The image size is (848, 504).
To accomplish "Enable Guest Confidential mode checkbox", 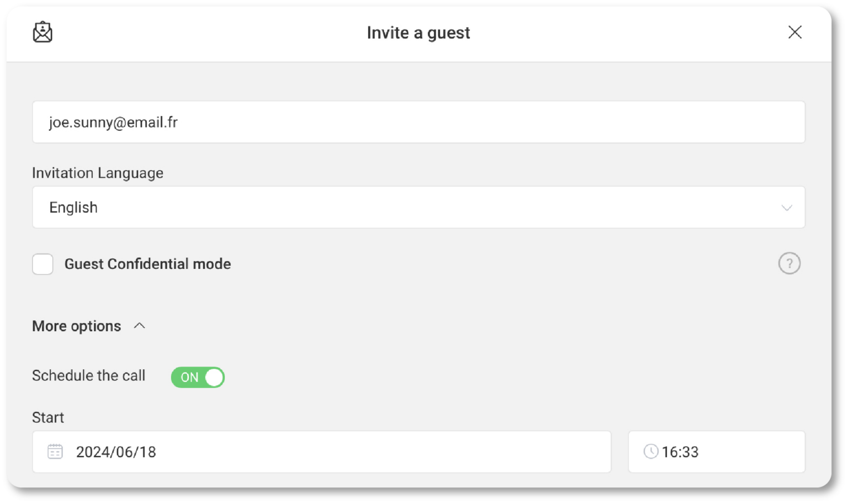I will click(x=43, y=264).
